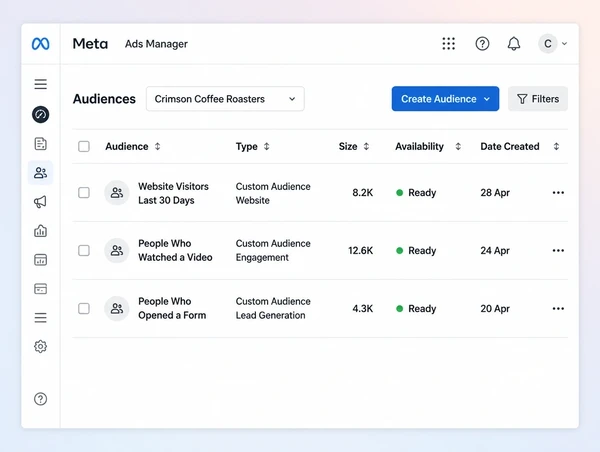Screen dimensions: 600x452
Task: Open the billing card icon in sidebar
Action: [x=41, y=289]
